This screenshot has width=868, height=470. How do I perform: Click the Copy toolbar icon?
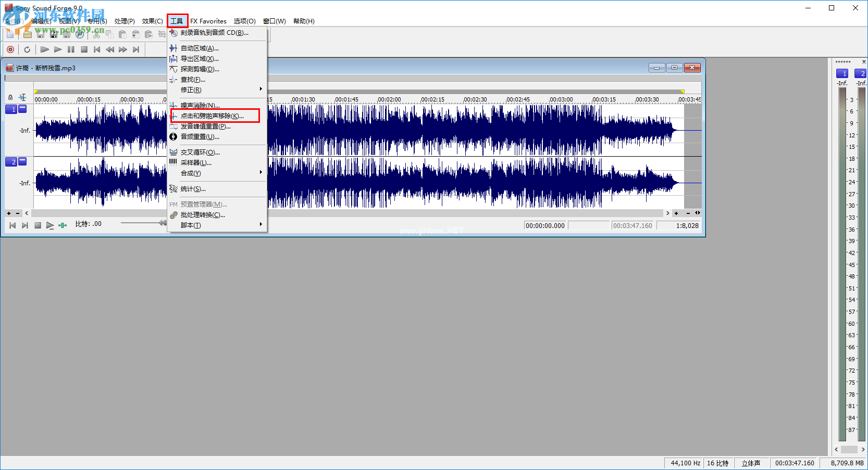109,34
